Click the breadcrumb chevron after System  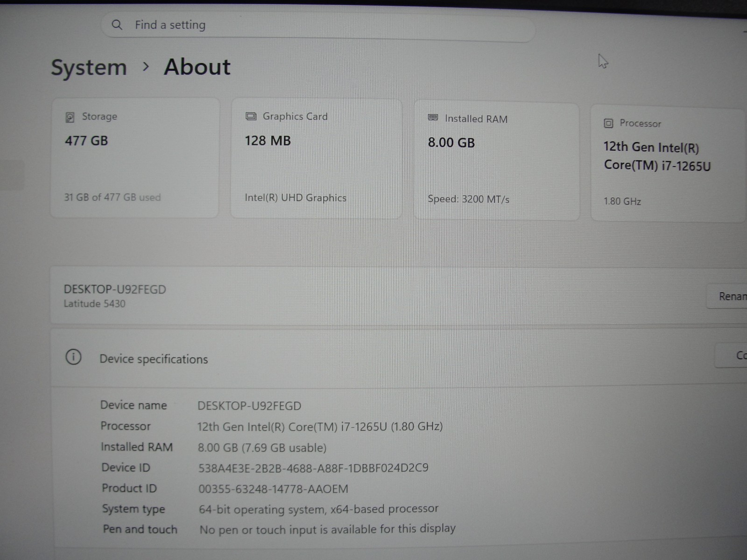pos(146,67)
